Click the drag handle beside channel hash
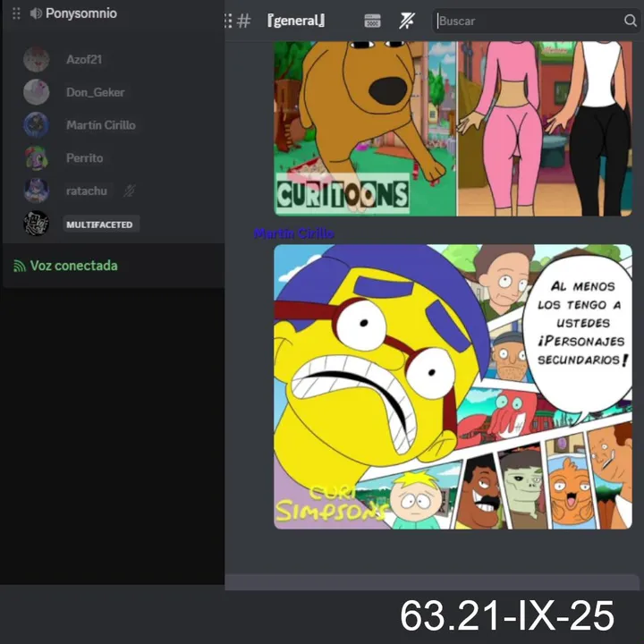This screenshot has height=644, width=644. (x=228, y=21)
